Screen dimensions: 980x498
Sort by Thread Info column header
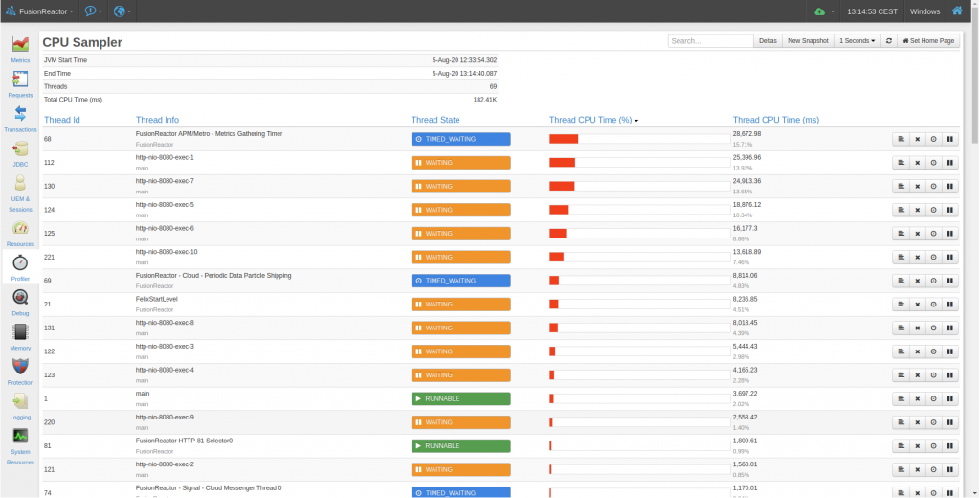pyautogui.click(x=157, y=120)
